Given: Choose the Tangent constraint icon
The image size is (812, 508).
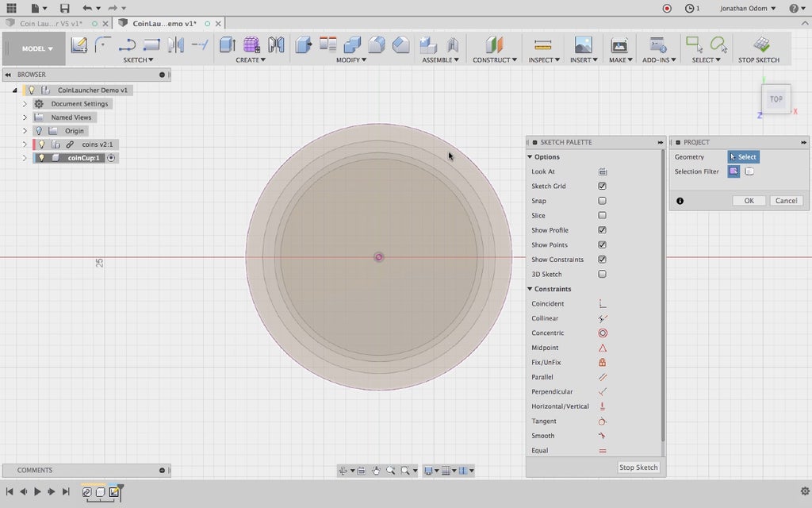Looking at the screenshot, I should (x=603, y=421).
